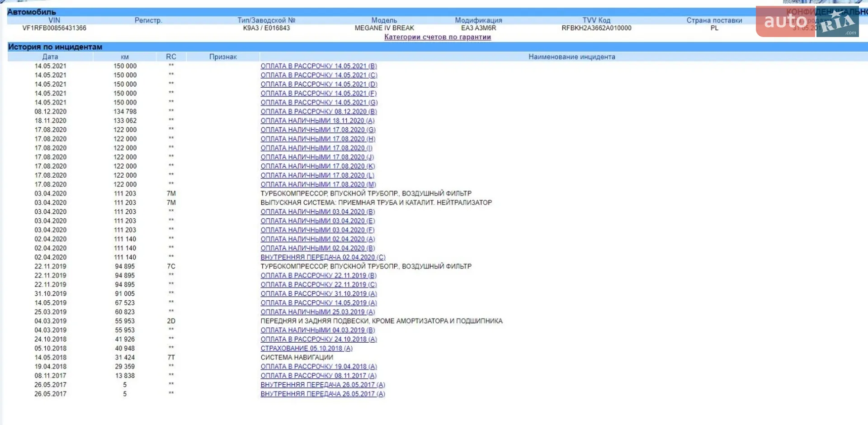Click the км column header
Screen dimensions: 868x425
pos(125,57)
